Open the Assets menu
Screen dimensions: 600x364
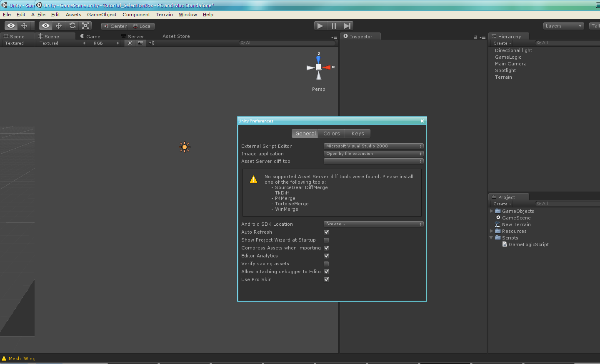pyautogui.click(x=73, y=15)
